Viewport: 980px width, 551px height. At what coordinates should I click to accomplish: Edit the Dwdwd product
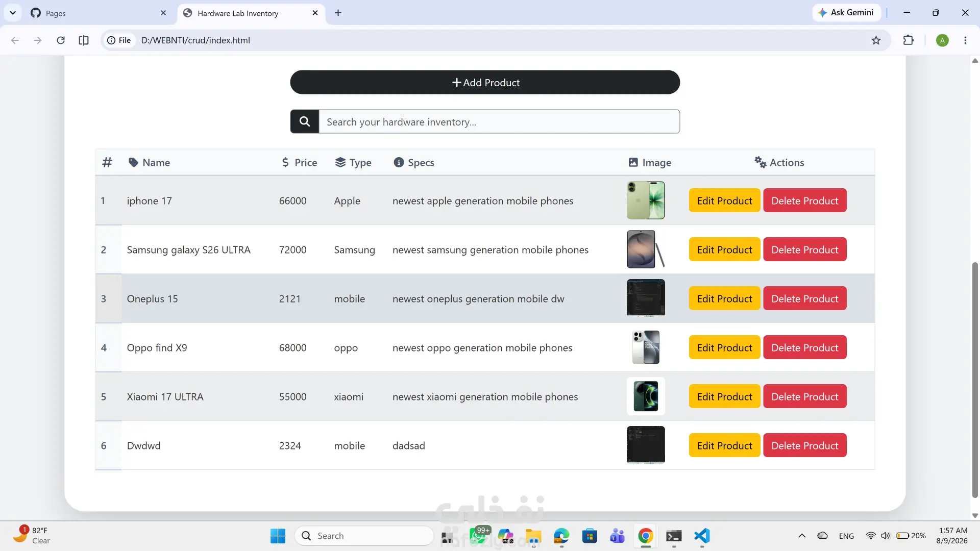[x=724, y=445]
